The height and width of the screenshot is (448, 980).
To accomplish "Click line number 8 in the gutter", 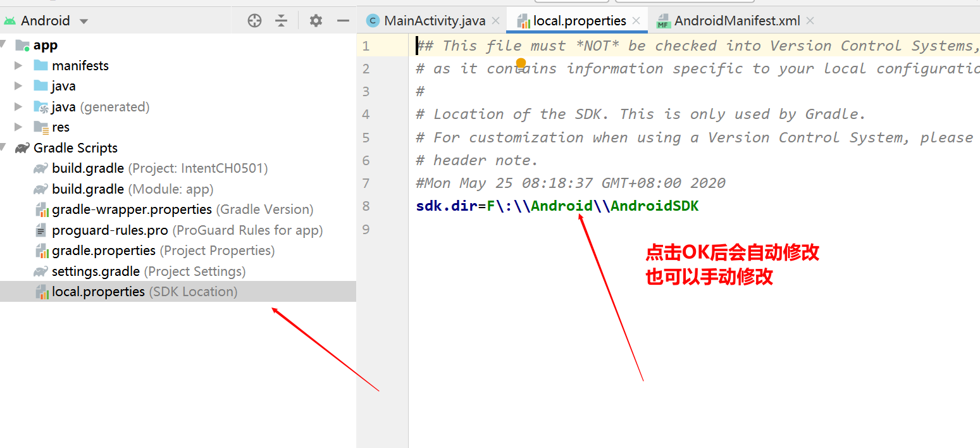I will point(366,206).
